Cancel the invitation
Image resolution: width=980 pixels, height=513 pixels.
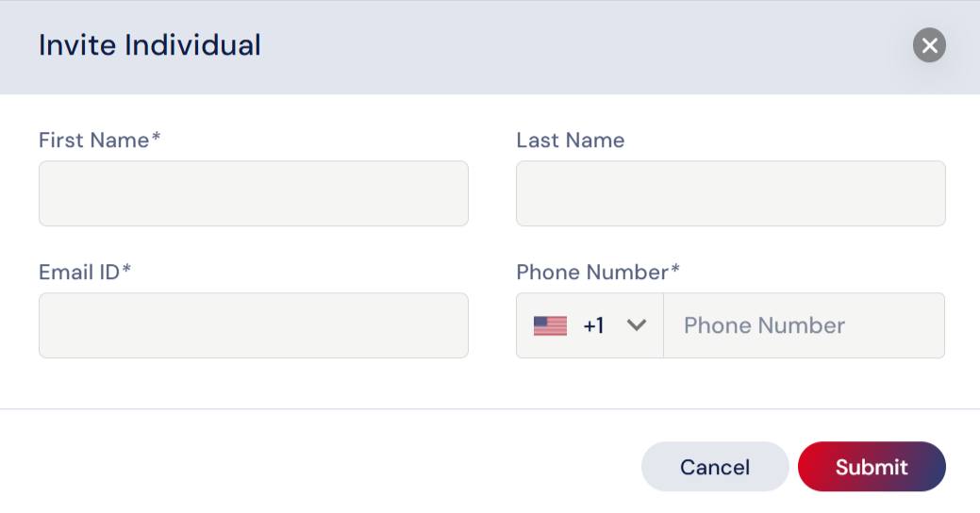pos(715,466)
